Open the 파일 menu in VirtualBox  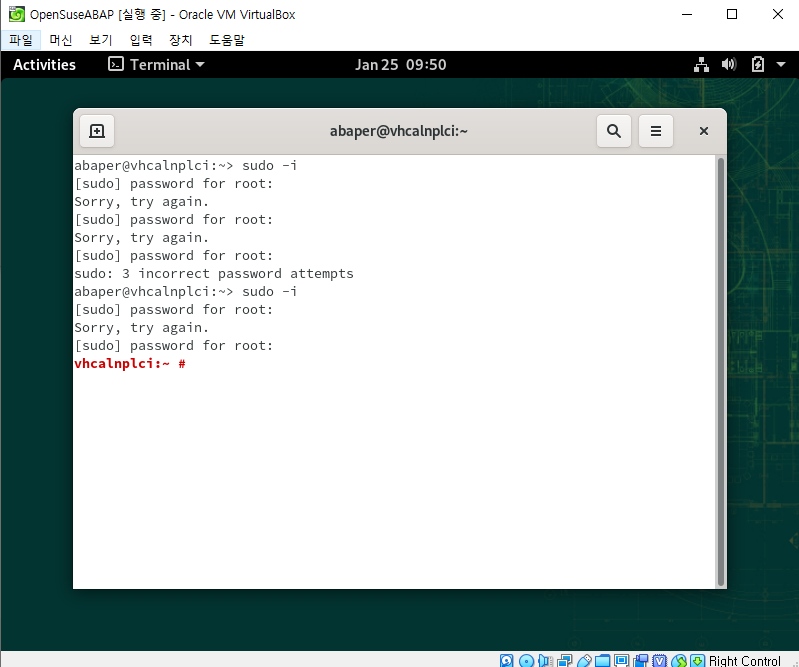click(x=20, y=40)
